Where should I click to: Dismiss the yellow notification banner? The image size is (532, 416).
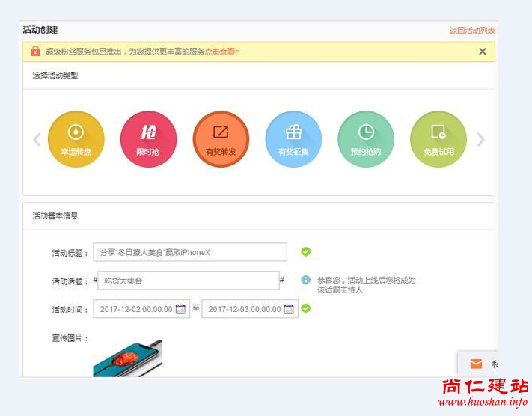(483, 52)
